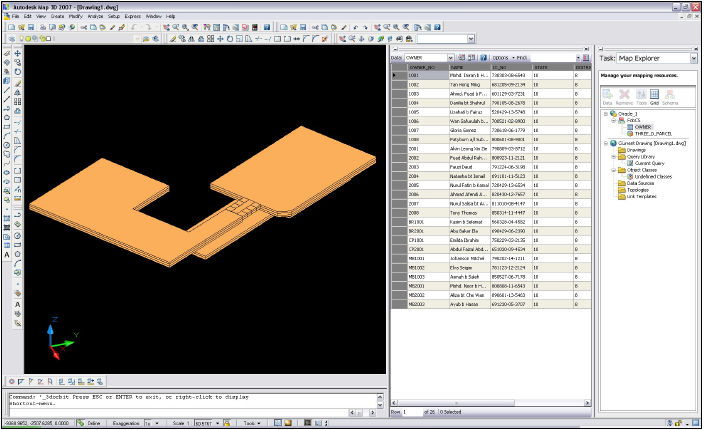
Task: Open the Task Map Explorer dropdown
Action: pyautogui.click(x=694, y=58)
